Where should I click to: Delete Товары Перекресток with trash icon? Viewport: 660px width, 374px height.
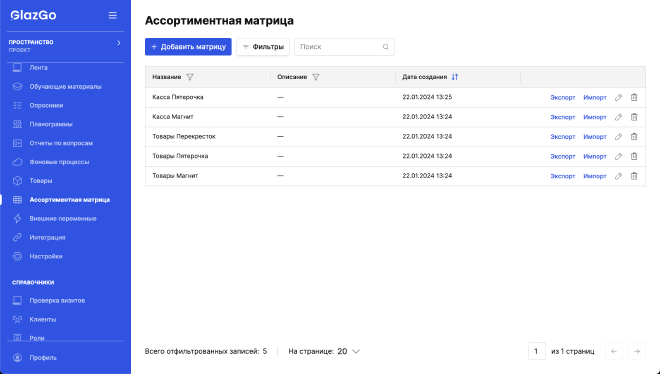(634, 137)
